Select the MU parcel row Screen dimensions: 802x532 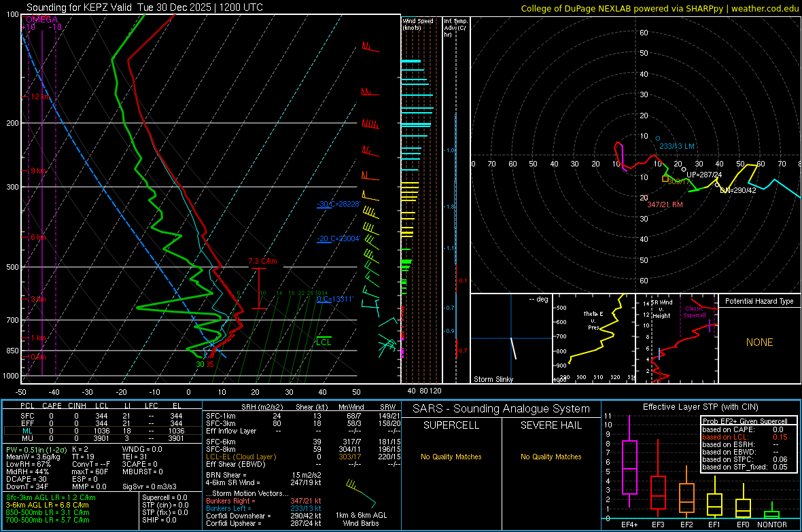point(103,438)
